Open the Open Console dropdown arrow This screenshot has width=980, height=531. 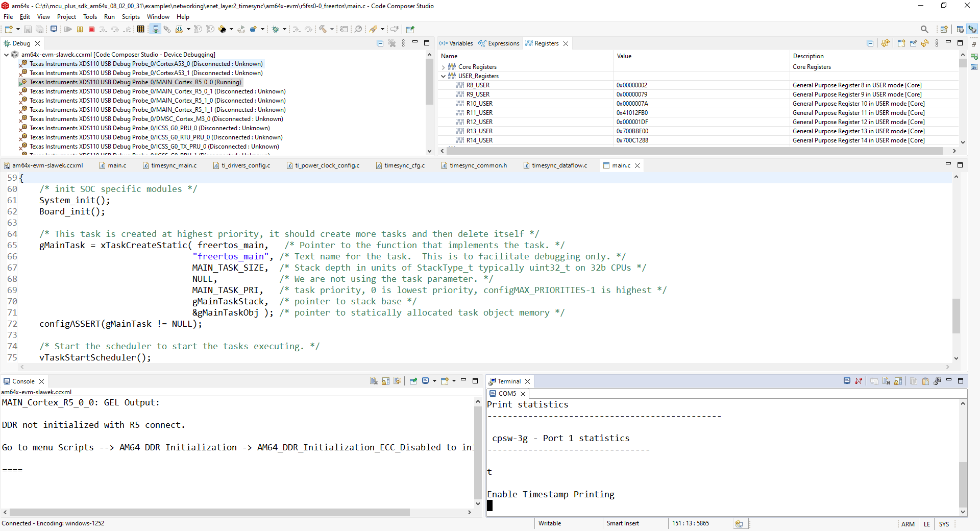coord(454,381)
